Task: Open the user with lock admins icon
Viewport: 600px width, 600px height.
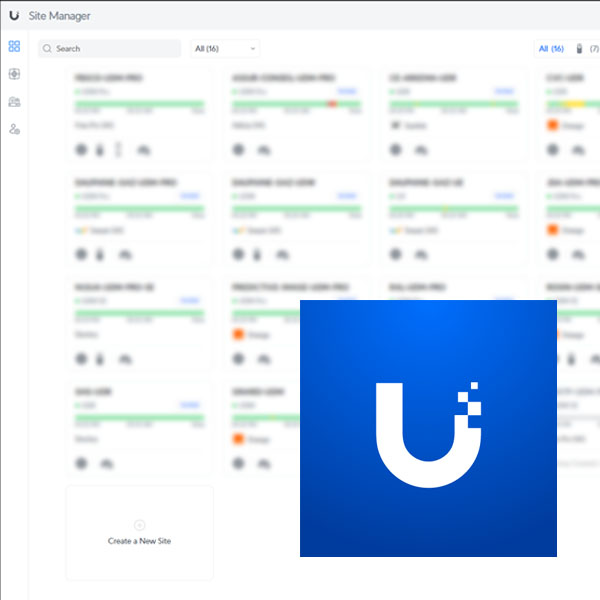Action: [14, 129]
